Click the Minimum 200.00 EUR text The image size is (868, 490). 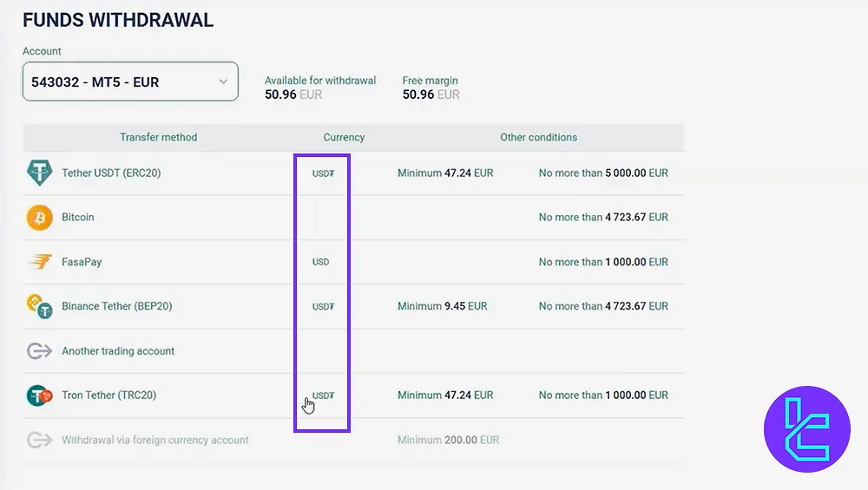tap(449, 441)
